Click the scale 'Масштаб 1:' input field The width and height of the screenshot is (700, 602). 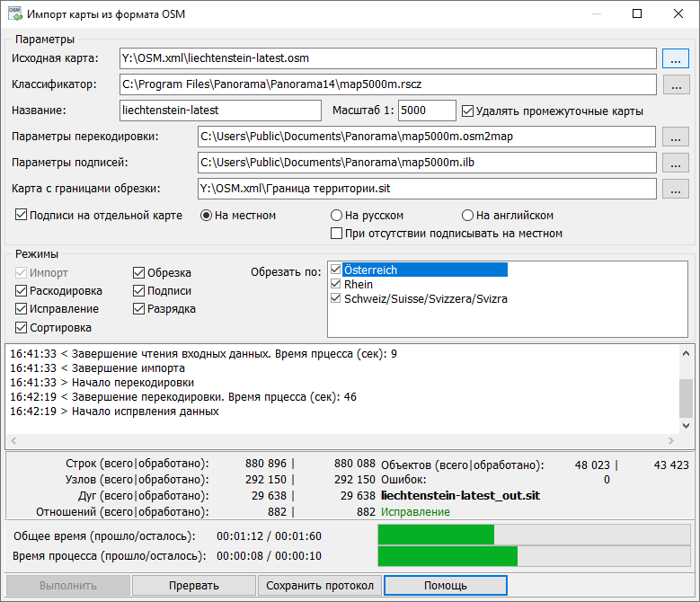click(426, 111)
